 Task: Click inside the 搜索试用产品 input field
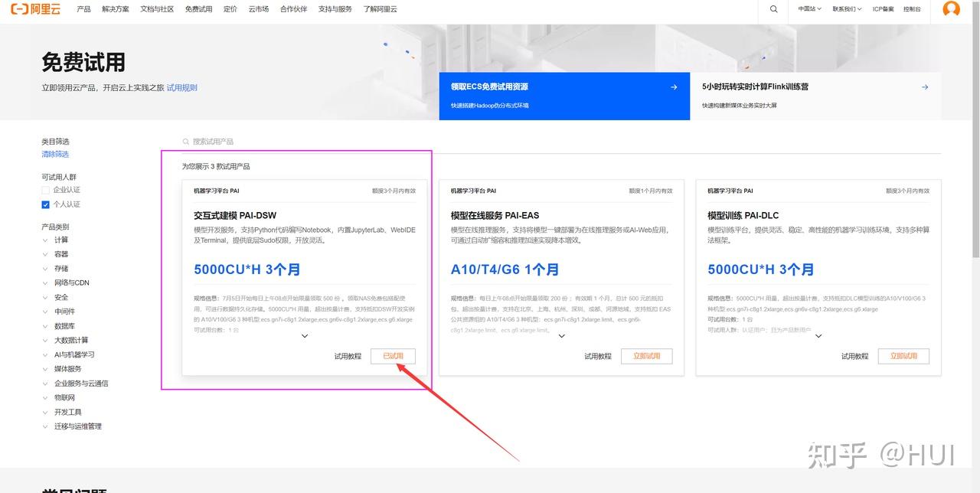306,141
